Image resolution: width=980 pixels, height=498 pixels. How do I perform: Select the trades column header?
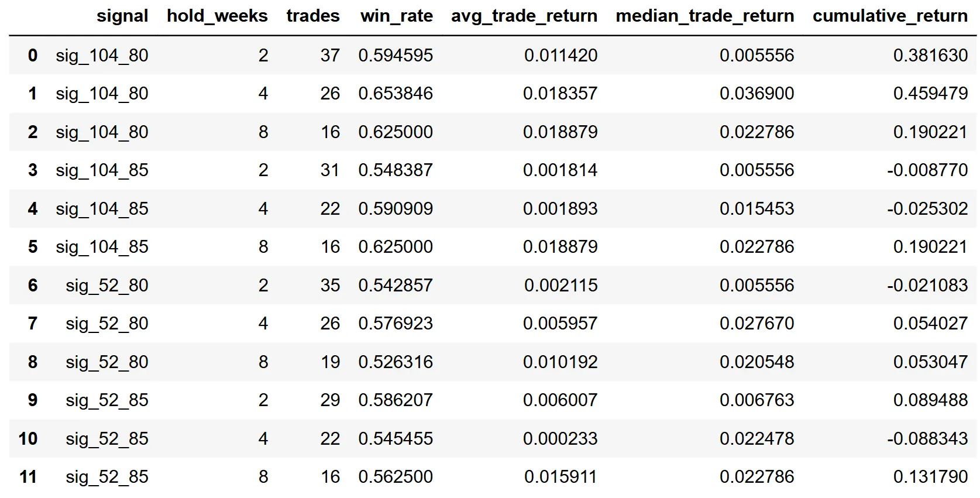click(313, 16)
